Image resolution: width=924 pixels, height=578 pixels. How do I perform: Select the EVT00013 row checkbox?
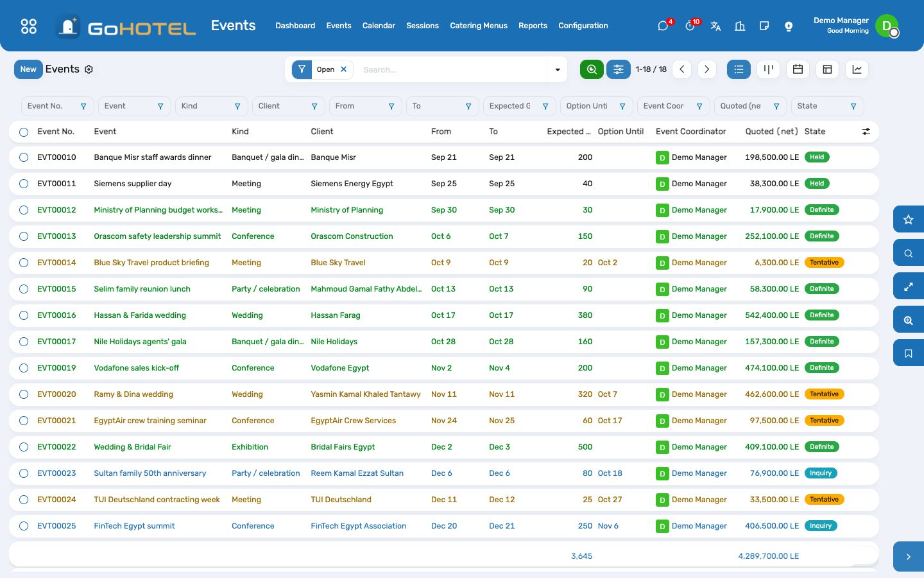click(24, 236)
